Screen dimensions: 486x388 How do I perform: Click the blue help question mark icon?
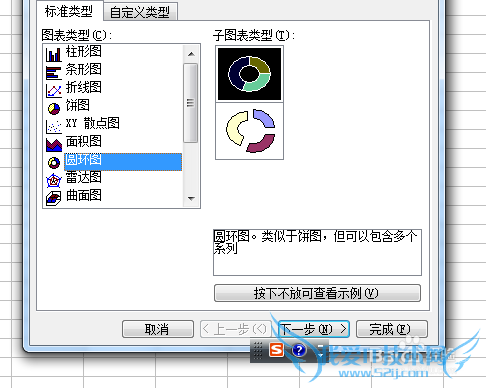pyautogui.click(x=299, y=350)
